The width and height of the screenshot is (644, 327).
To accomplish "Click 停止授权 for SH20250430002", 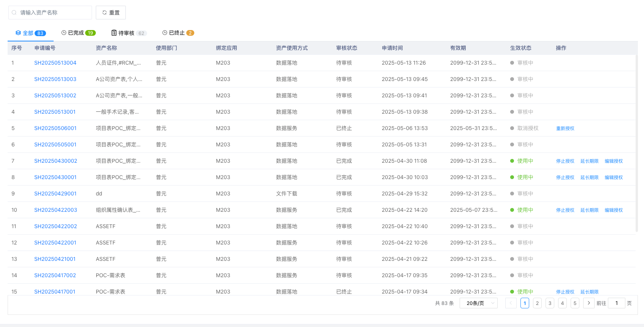I will point(565,161).
